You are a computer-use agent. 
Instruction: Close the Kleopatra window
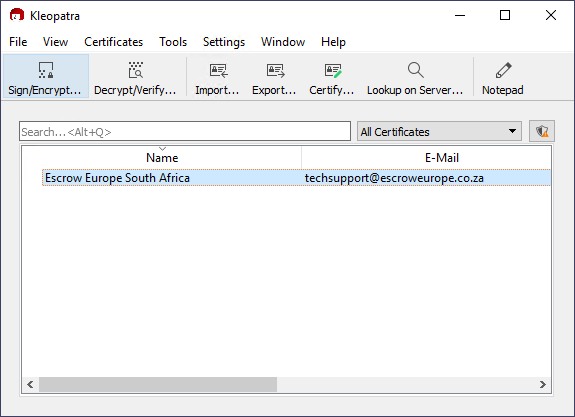551,15
